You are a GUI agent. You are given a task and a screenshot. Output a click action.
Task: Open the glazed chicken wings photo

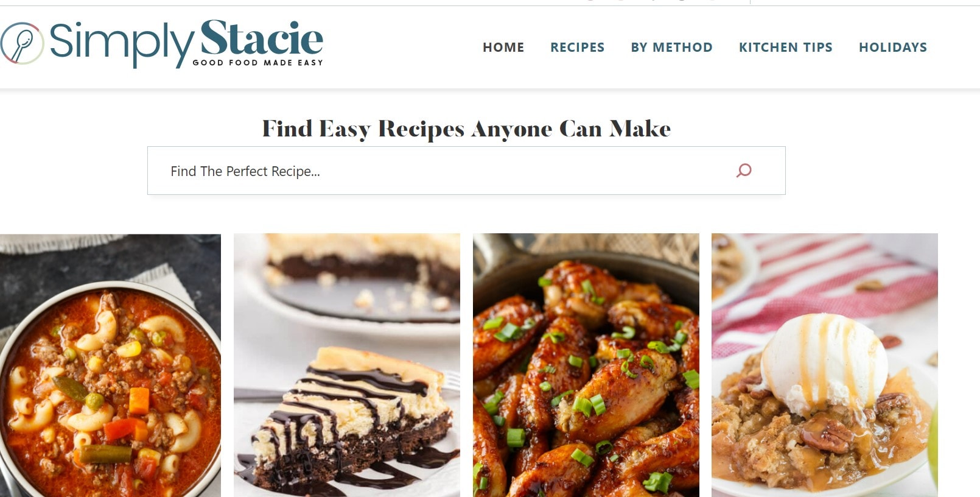[x=586, y=365]
